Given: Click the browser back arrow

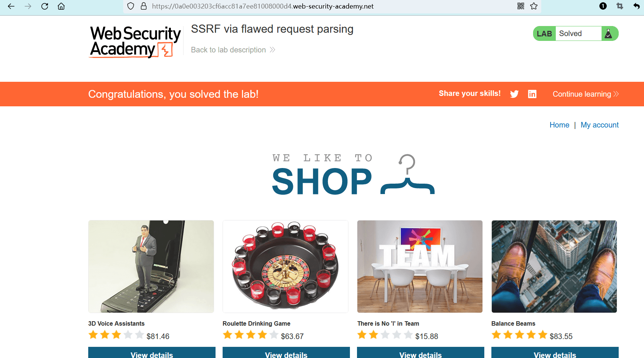Looking at the screenshot, I should coord(11,6).
